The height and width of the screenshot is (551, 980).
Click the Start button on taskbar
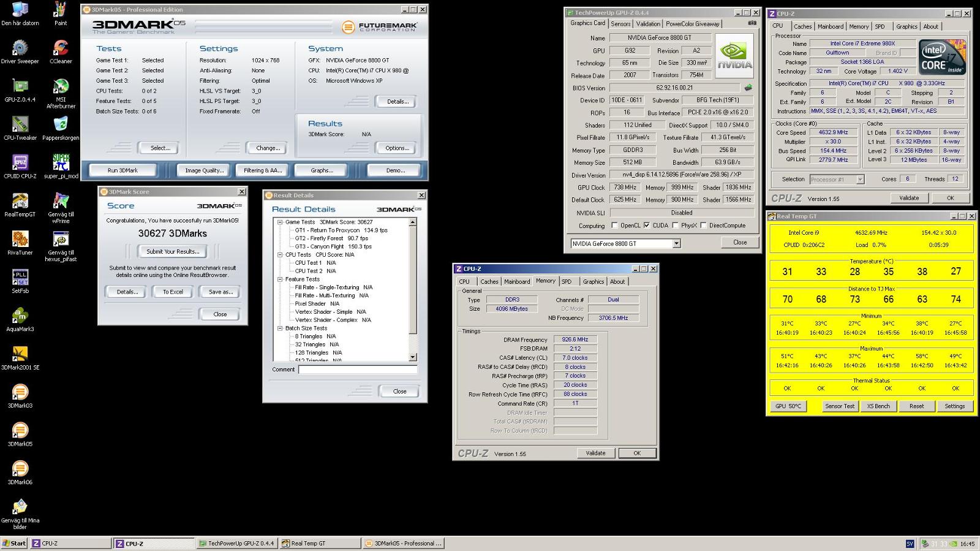[14, 544]
